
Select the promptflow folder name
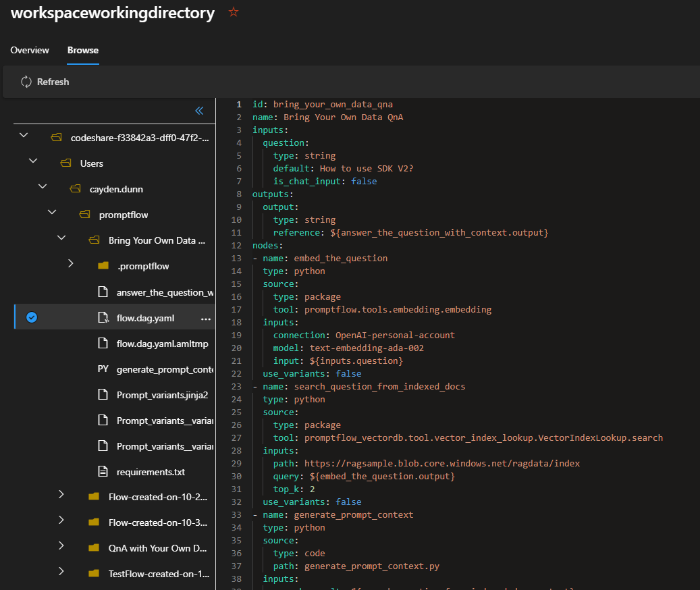(124, 215)
